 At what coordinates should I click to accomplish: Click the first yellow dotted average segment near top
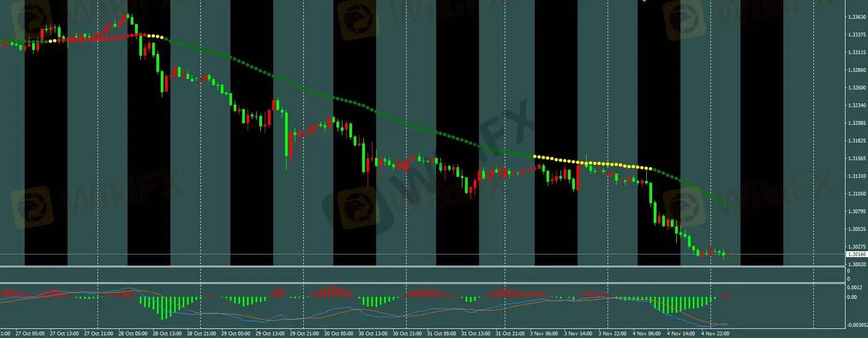[x=154, y=36]
